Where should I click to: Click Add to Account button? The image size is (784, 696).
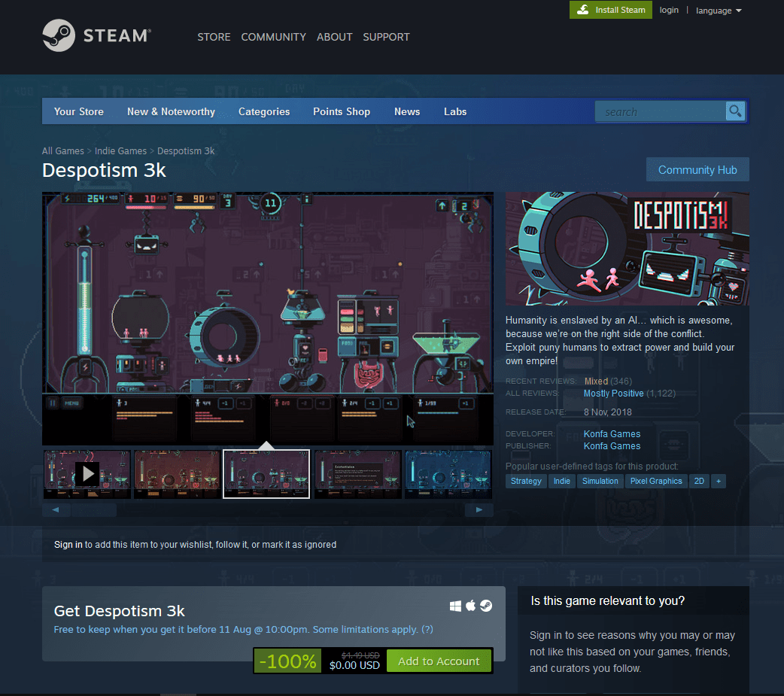[439, 661]
